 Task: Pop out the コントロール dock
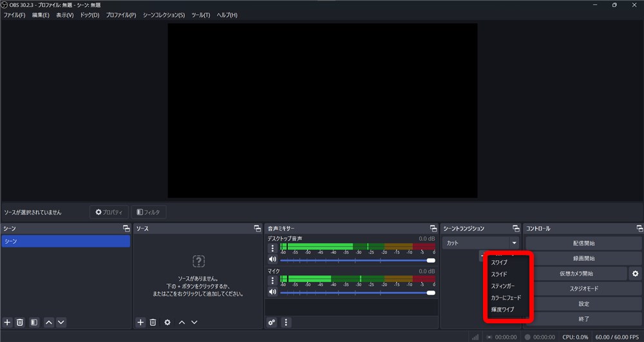639,228
